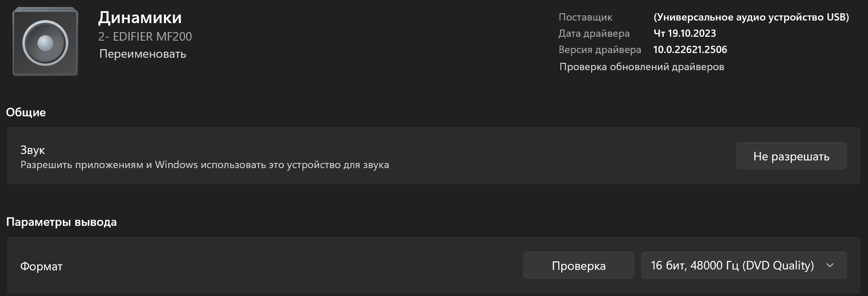This screenshot has height=296, width=868.
Task: Click the "Универсальное аудио устройство USB" provider value
Action: [x=751, y=17]
